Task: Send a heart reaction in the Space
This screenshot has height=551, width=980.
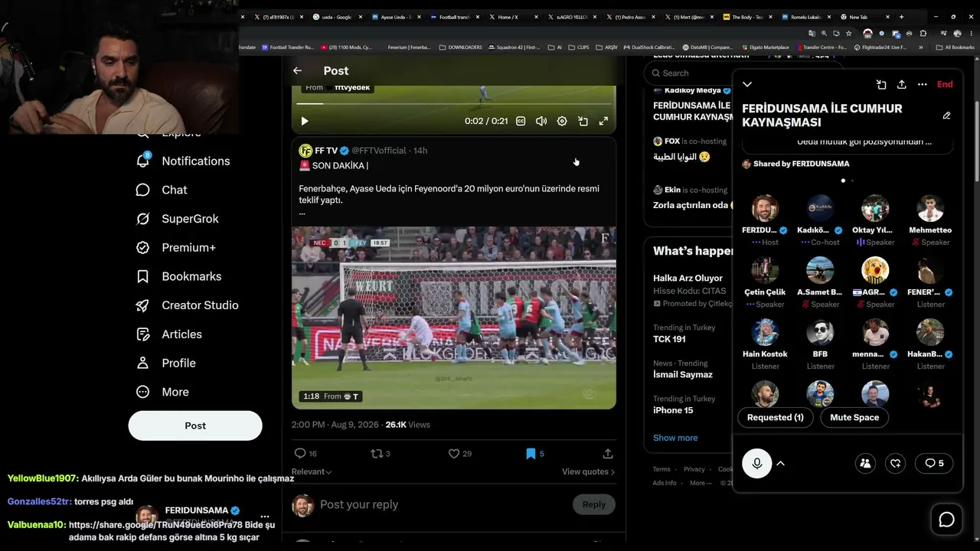Action: coord(895,463)
